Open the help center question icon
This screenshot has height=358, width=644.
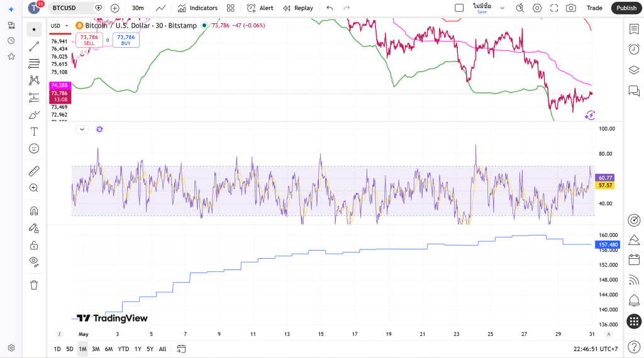(x=634, y=347)
